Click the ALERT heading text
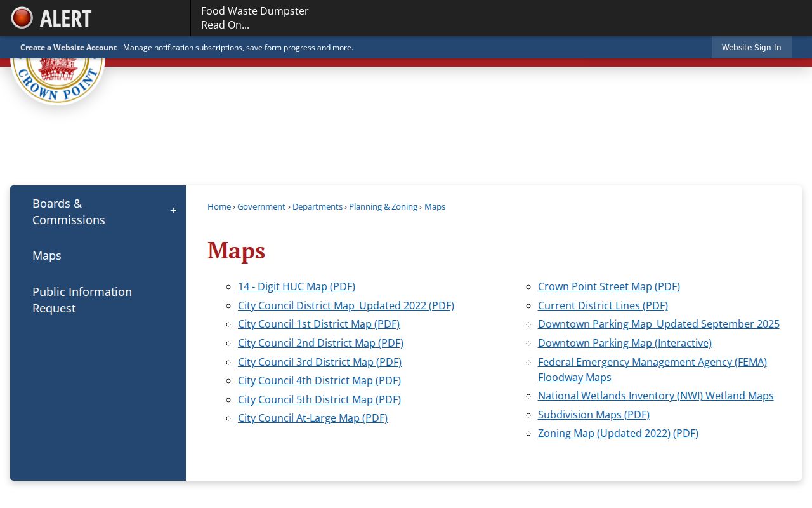812x508 pixels. click(65, 18)
